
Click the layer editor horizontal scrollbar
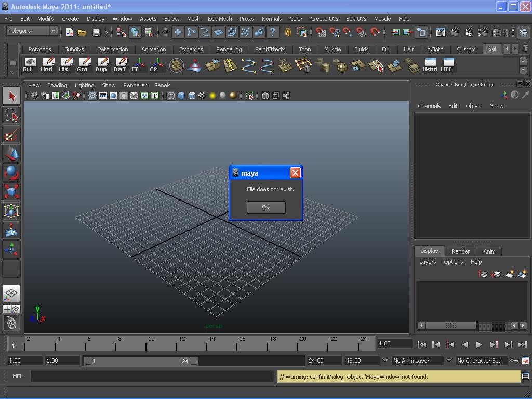pos(450,326)
